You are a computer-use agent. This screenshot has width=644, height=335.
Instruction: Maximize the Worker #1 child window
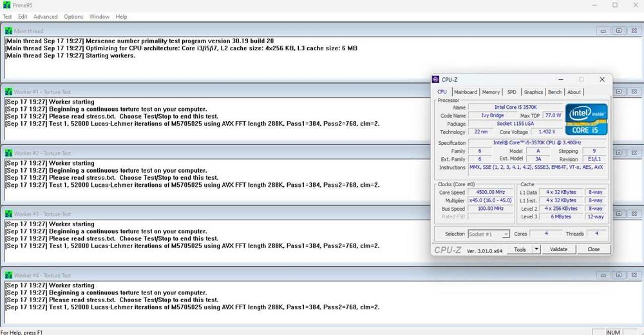pos(618,91)
